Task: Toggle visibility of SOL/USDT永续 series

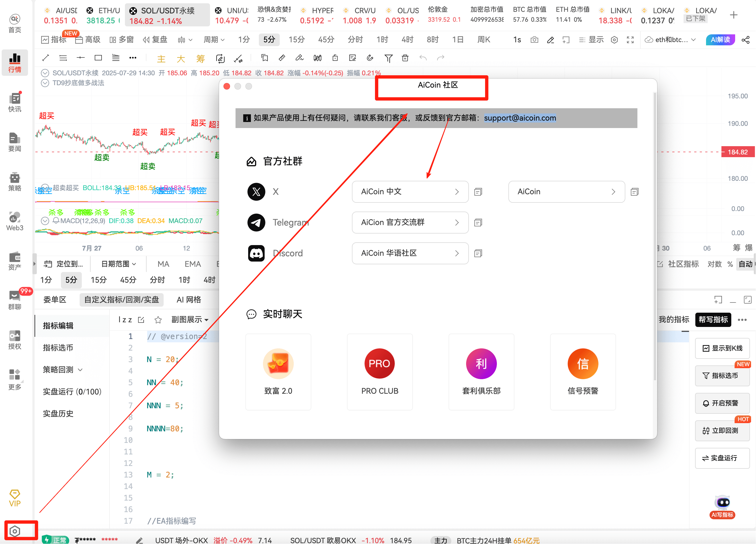Action: point(45,73)
